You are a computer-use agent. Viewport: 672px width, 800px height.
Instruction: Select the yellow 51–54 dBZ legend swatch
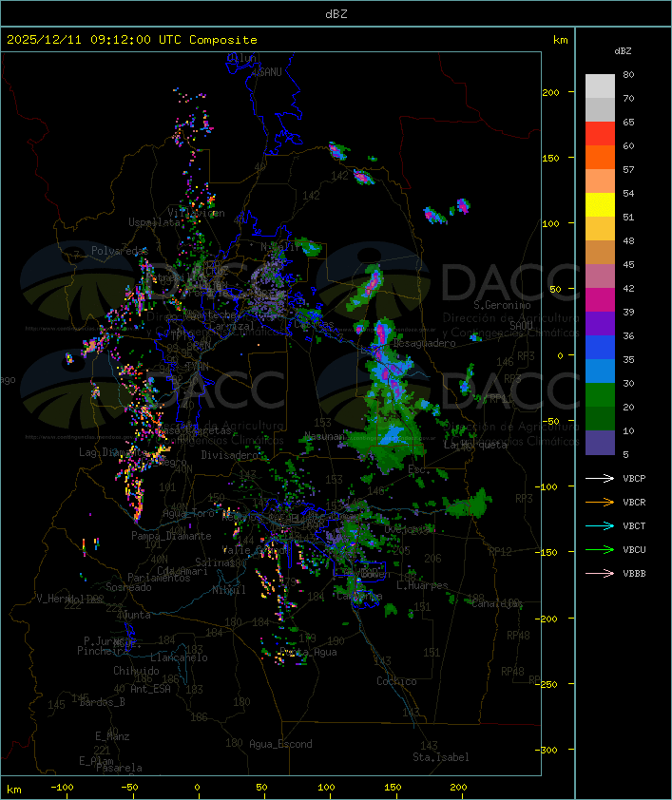tap(600, 205)
